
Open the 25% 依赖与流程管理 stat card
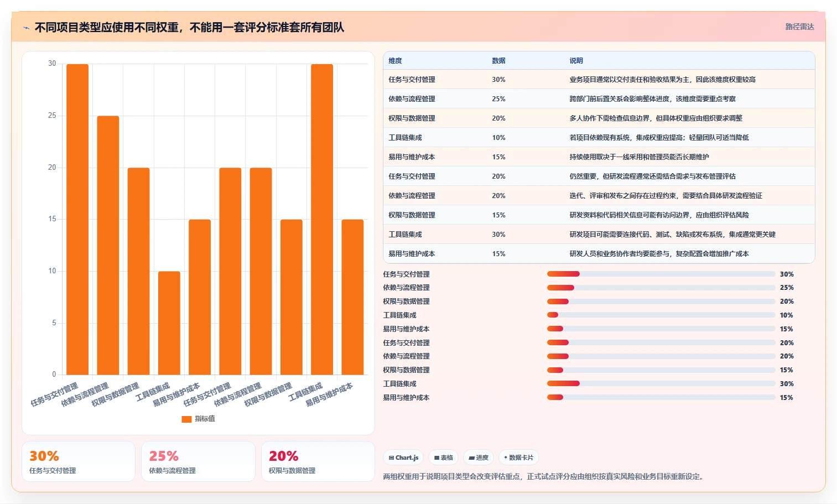click(x=198, y=461)
